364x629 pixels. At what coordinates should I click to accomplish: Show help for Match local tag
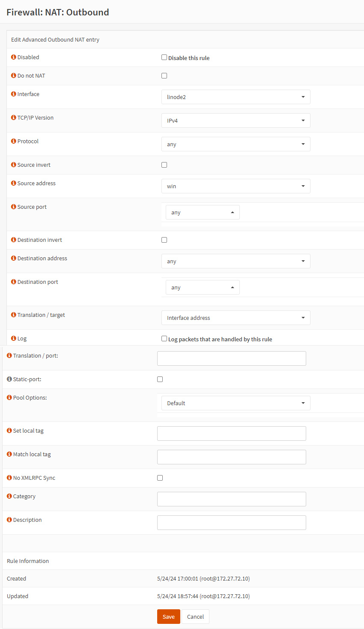[x=9, y=454]
